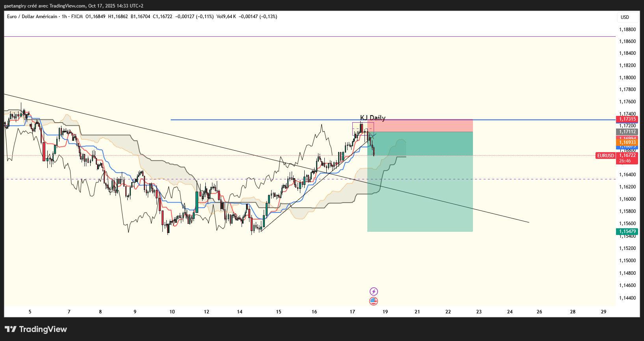Click date 5 on the time axis
644x341 pixels.
(30, 312)
